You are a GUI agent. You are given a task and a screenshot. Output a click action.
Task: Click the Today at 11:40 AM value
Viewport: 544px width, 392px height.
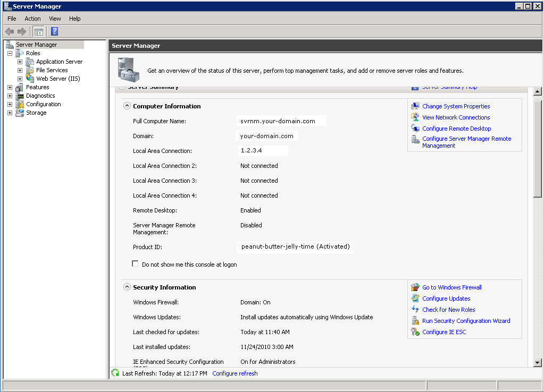[265, 332]
